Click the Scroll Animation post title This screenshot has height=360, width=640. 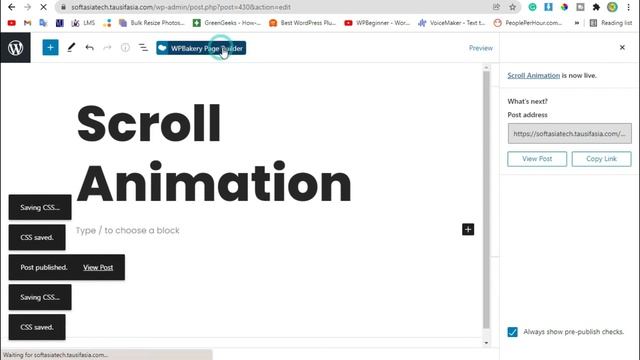click(213, 153)
